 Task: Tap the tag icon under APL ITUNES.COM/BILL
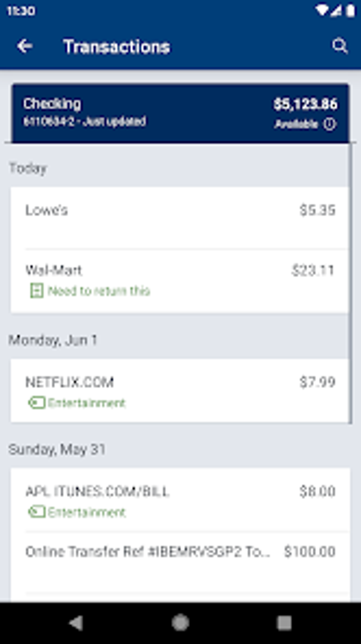(x=36, y=512)
